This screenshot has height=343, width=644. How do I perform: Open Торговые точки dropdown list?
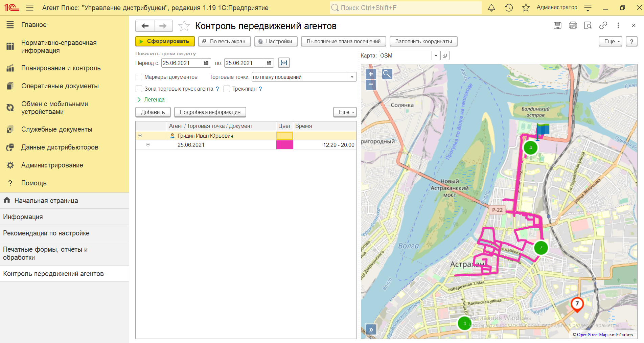[x=352, y=77]
